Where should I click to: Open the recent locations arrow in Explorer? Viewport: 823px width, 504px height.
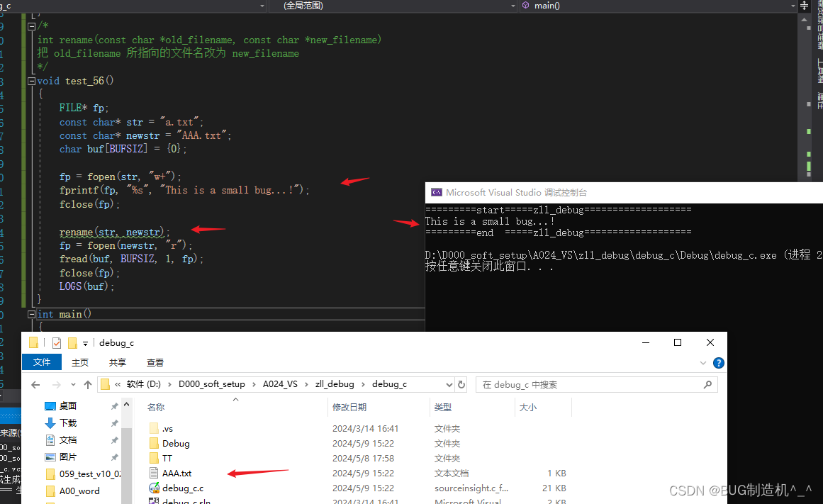coord(73,385)
